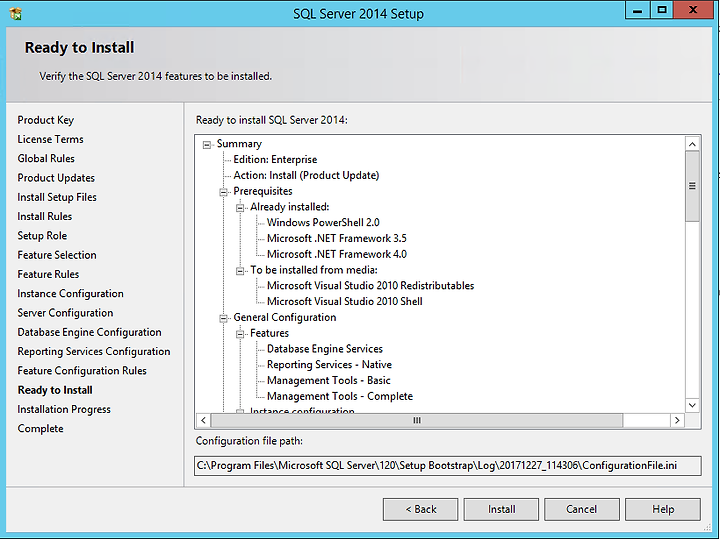
Task: Select the Feature Rules step
Action: (x=48, y=274)
